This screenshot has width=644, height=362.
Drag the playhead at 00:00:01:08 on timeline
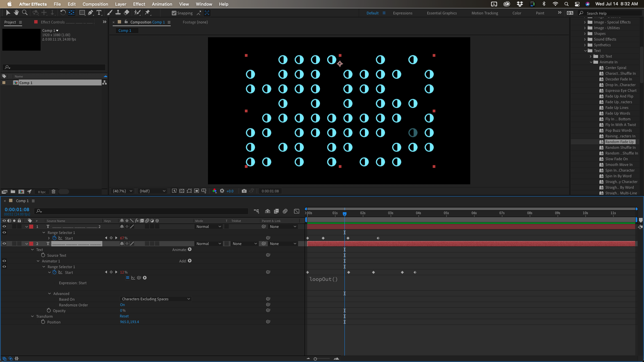tap(344, 214)
